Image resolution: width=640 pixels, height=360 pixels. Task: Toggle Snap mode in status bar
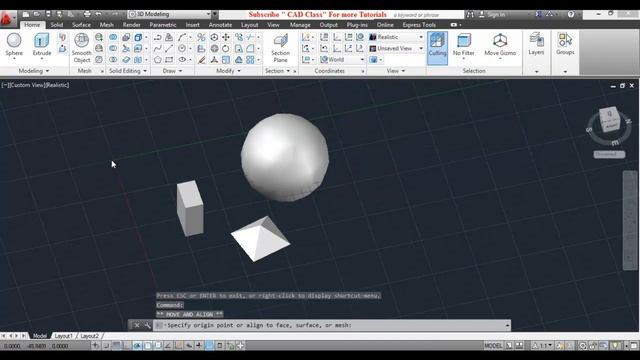(106, 346)
